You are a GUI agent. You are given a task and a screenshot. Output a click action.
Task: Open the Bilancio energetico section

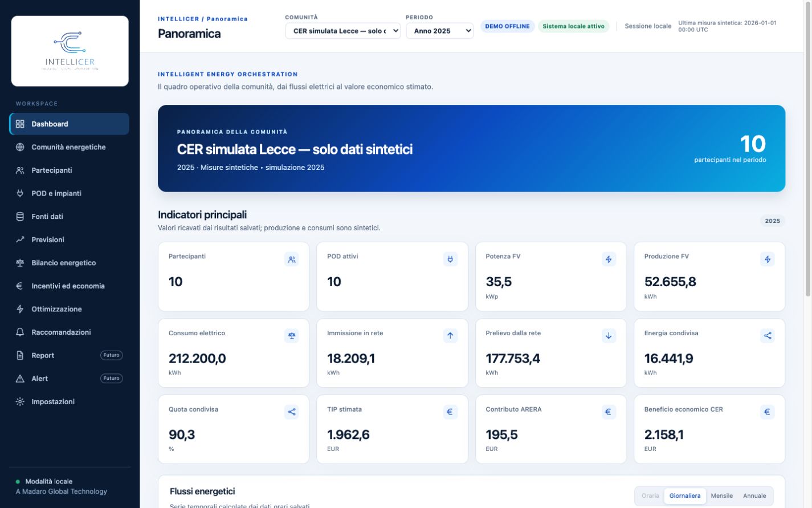coord(70,263)
